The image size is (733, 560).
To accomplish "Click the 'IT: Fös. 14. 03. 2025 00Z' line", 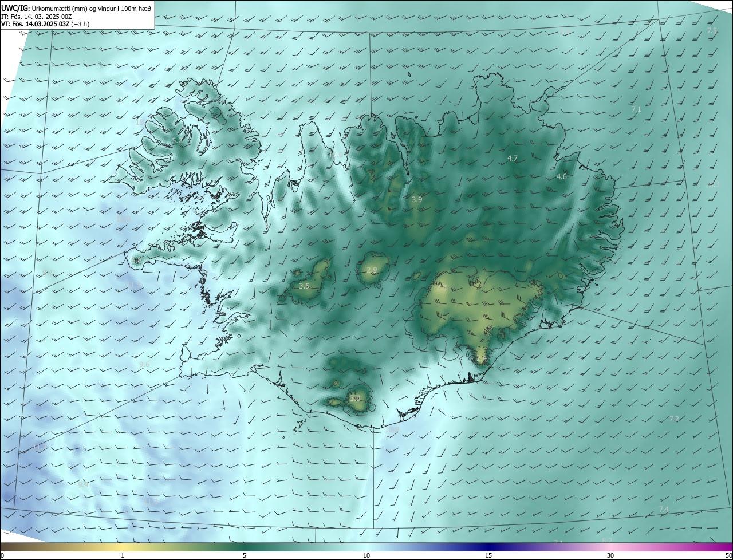I will [37, 16].
